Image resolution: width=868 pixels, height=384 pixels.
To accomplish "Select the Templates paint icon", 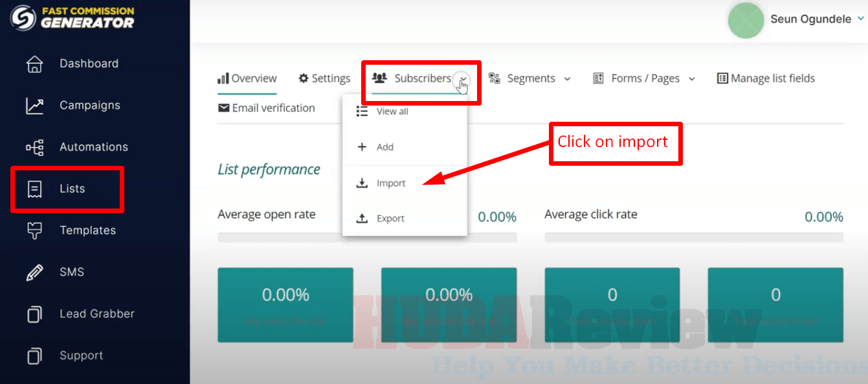I will click(34, 230).
